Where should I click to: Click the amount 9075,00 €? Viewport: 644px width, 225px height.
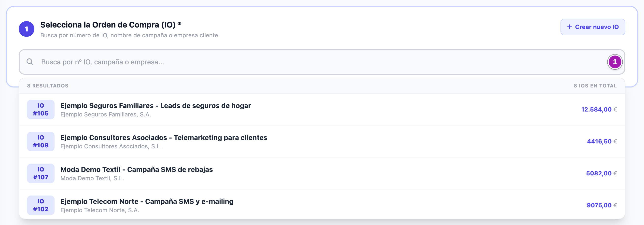602,205
